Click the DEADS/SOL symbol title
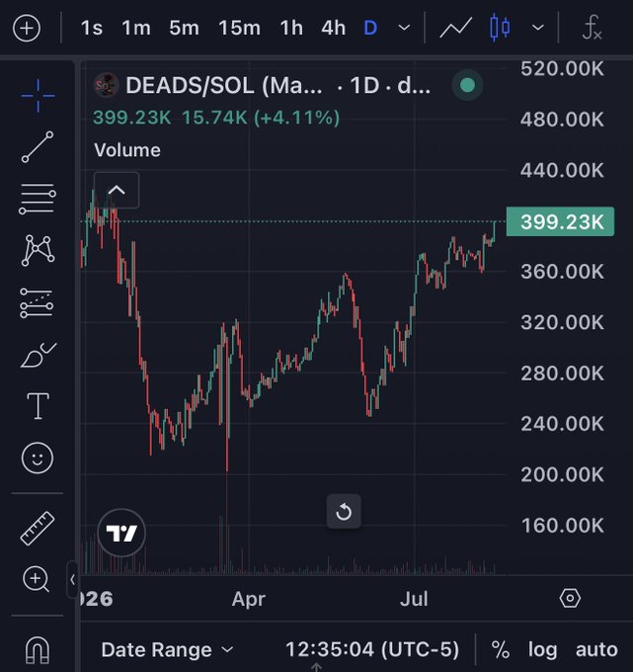The width and height of the screenshot is (633, 672). [x=224, y=85]
